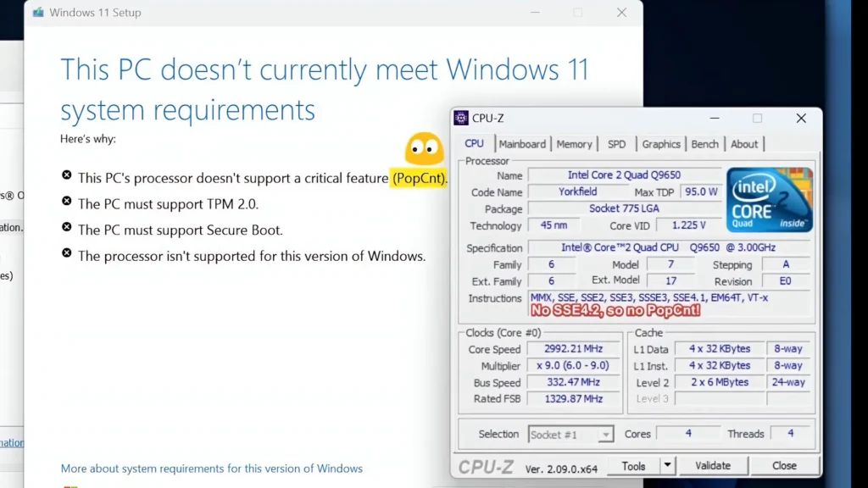Maximize the CPU-Z window
Screen dimensions: 868x488
point(757,118)
